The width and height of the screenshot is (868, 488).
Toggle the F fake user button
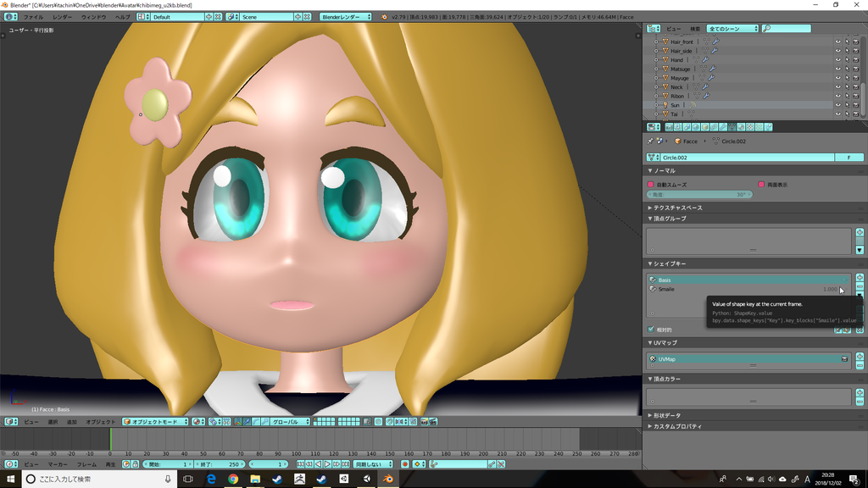click(x=849, y=157)
